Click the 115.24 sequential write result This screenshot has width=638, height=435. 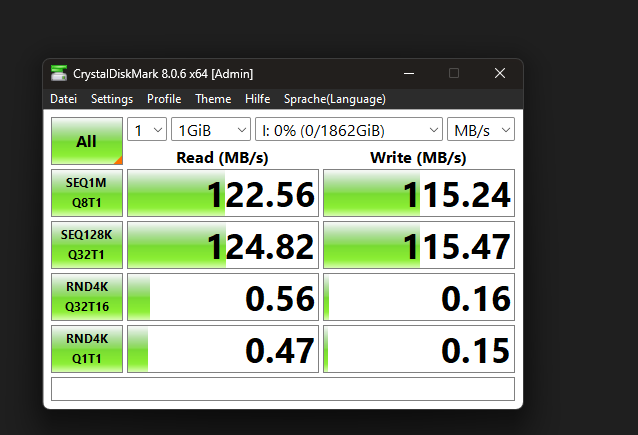pyautogui.click(x=419, y=193)
